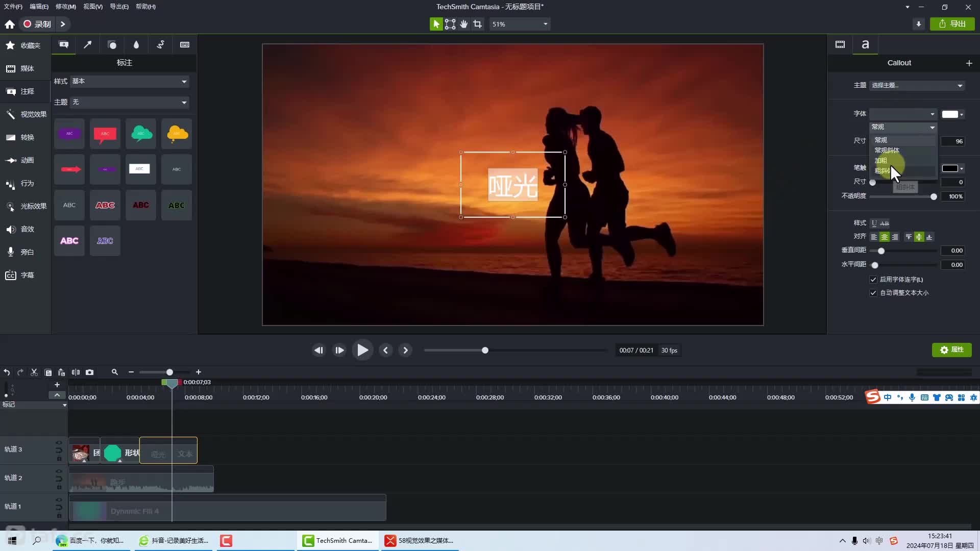Viewport: 980px width, 551px height.
Task: Toggle strikethrough text style
Action: [x=885, y=223]
